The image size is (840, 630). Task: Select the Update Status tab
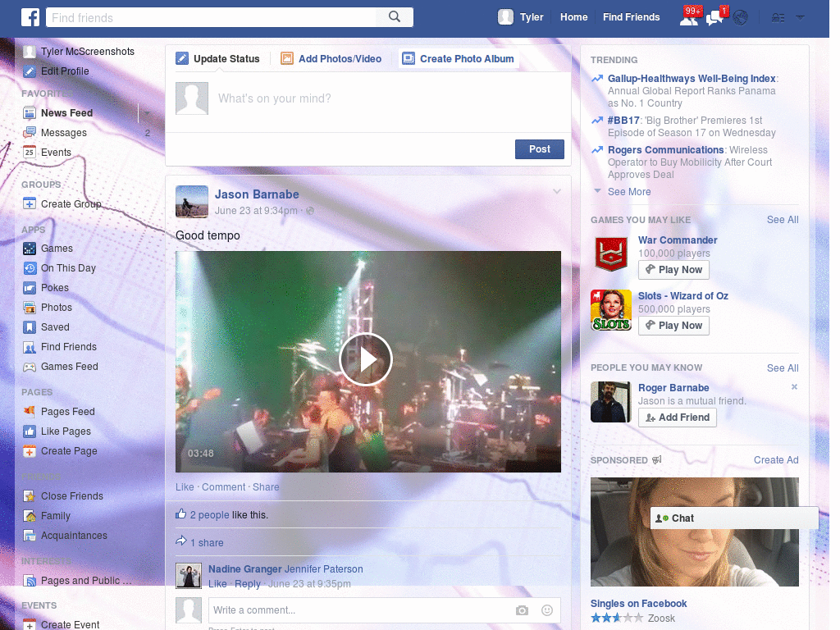(218, 58)
